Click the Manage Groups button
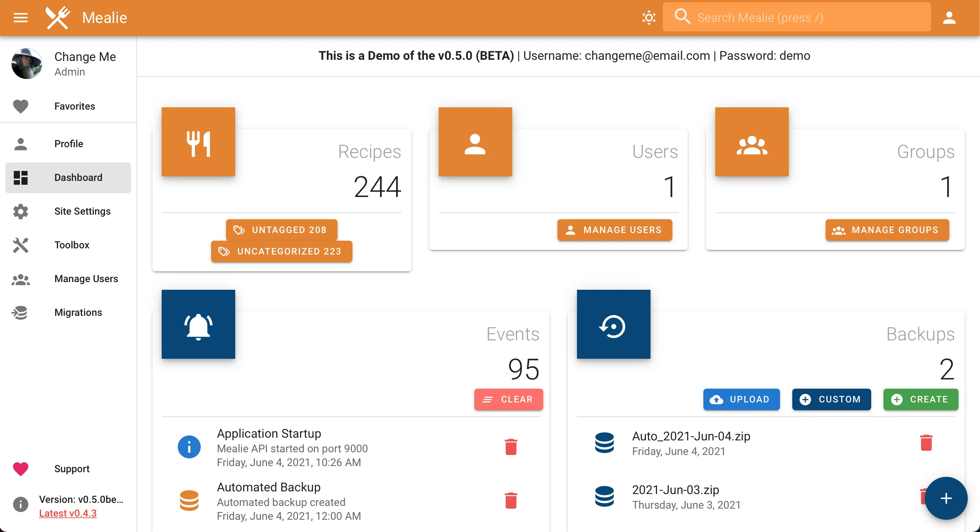This screenshot has width=980, height=532. pos(887,230)
